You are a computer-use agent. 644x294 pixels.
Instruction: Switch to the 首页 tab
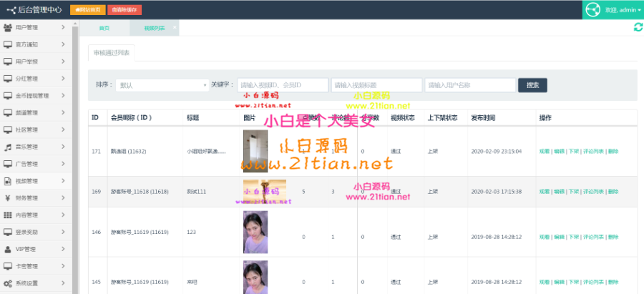click(104, 28)
